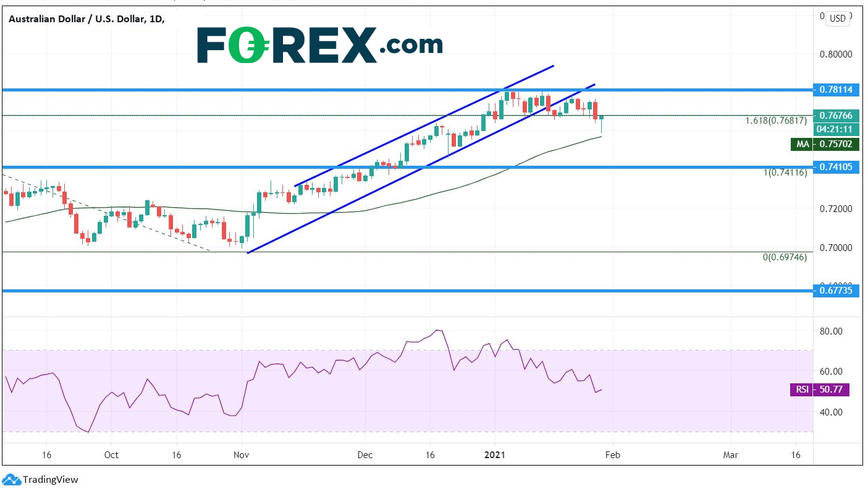Click the 04:21:11 countdown timer label

tap(836, 130)
